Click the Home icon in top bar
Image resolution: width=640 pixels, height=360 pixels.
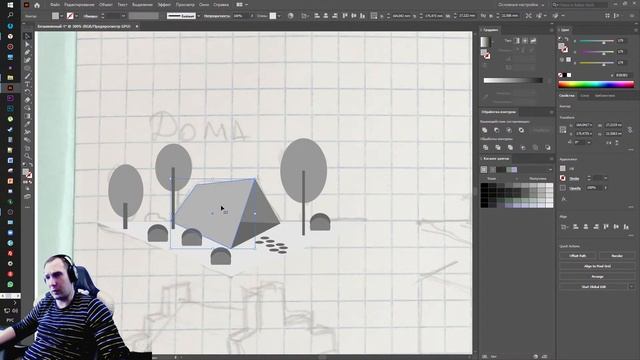(x=37, y=5)
